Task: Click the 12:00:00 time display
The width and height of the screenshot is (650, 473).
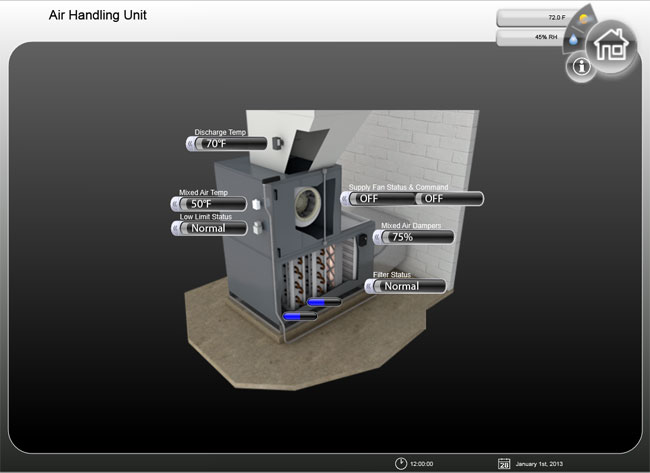Action: click(x=422, y=464)
